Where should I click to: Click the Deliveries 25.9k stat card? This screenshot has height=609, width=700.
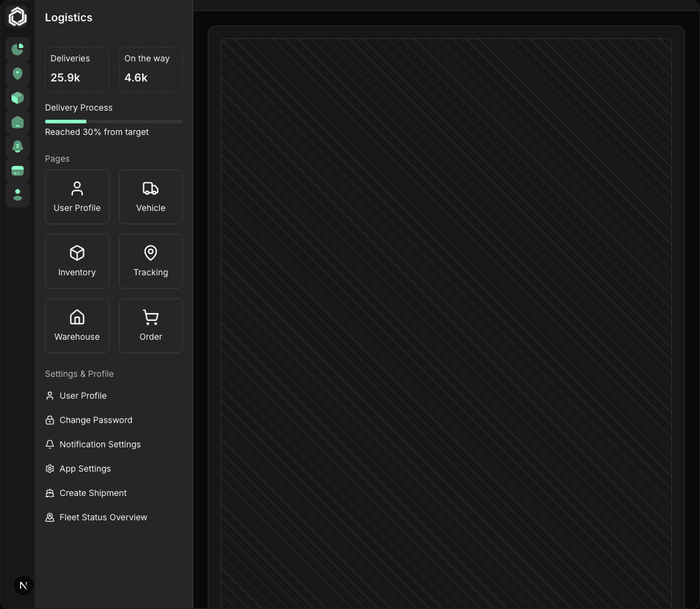(x=77, y=69)
